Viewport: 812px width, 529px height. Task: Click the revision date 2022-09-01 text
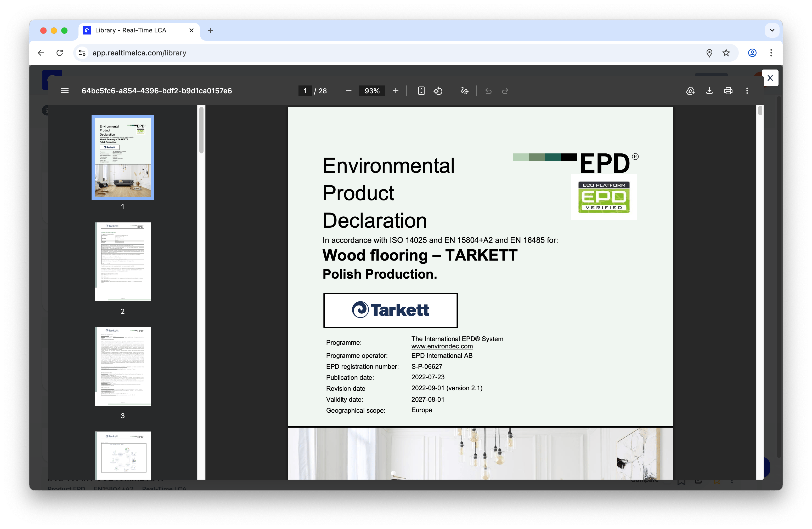(x=447, y=388)
